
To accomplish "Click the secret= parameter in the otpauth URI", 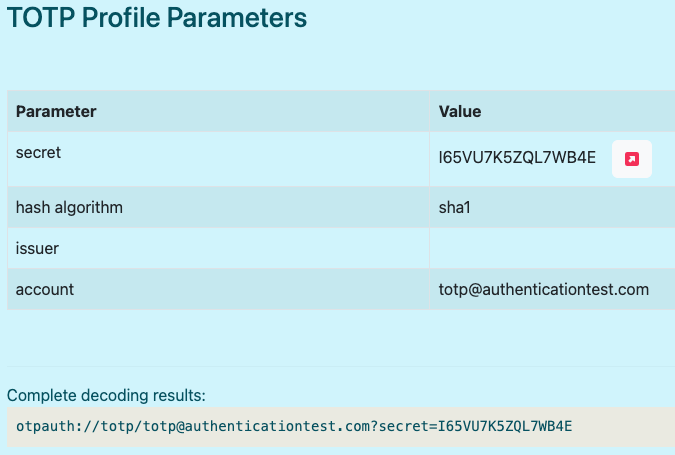I will (405, 427).
